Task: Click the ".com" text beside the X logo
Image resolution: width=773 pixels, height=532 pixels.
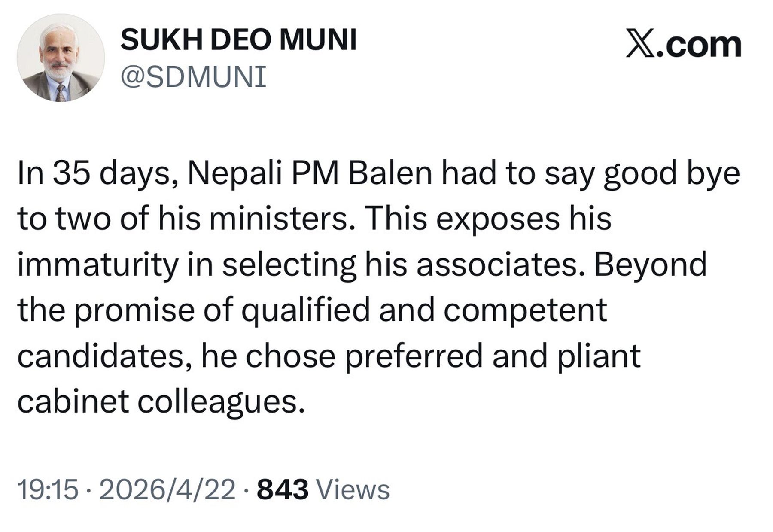Action: point(698,44)
